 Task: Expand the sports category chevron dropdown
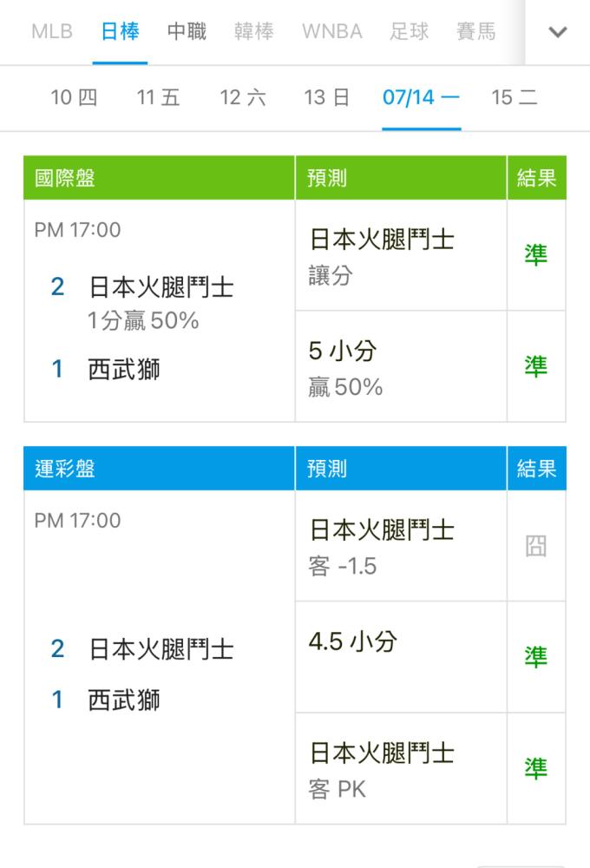pos(557,32)
